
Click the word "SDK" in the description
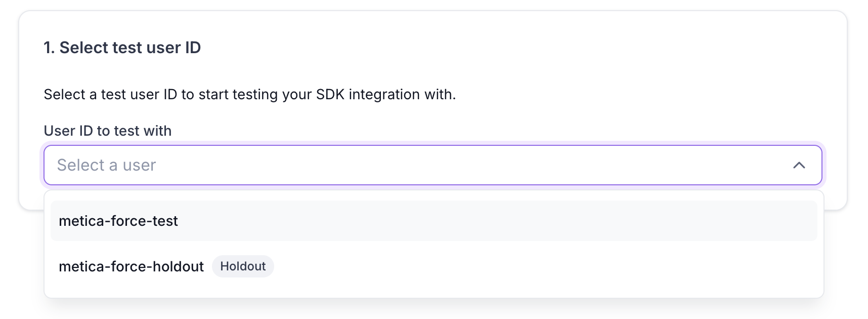click(x=330, y=95)
